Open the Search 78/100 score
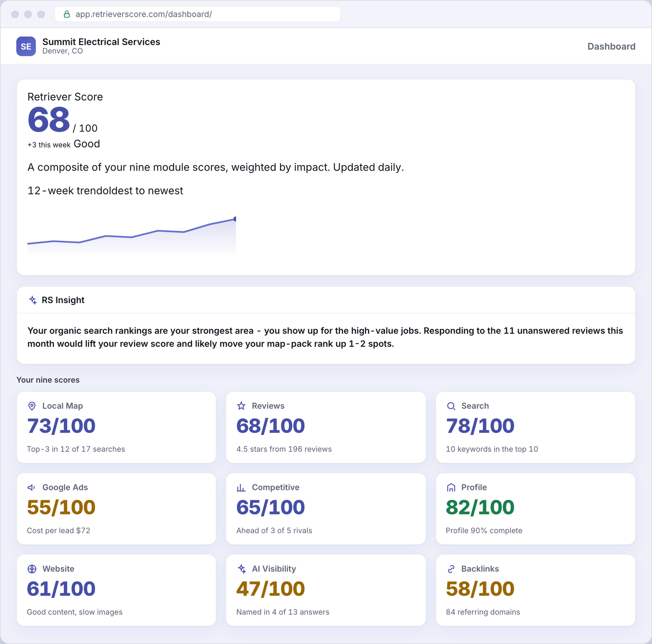The width and height of the screenshot is (652, 644). (x=480, y=426)
